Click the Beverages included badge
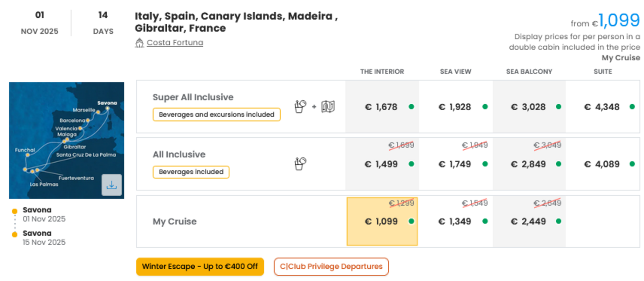 coord(191,172)
